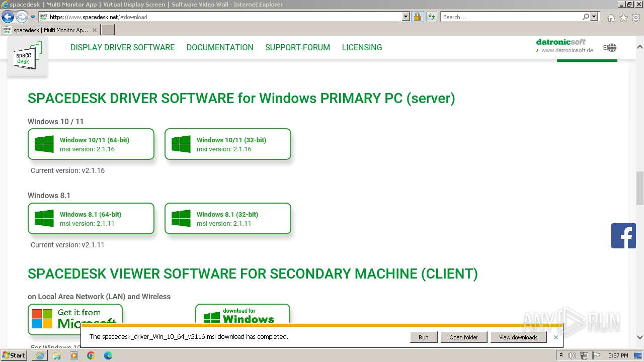644x362 pixels.
Task: Click the scrollbar down arrow
Action: point(640,337)
